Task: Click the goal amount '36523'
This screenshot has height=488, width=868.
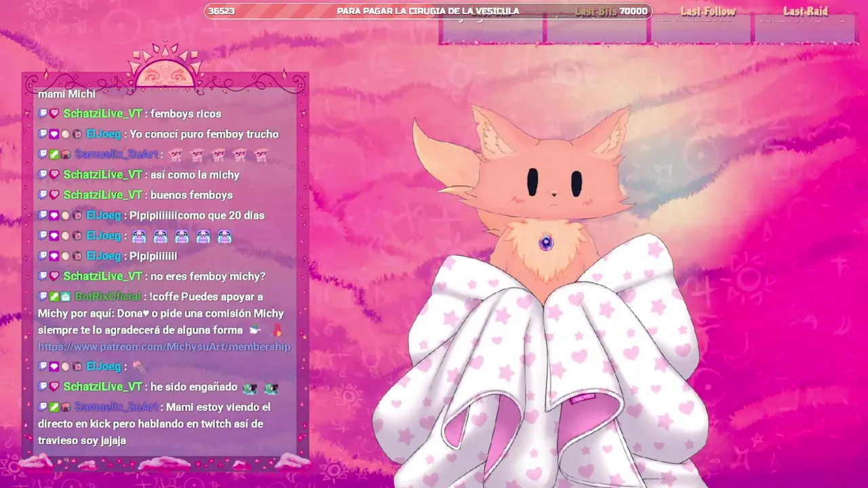Action: (x=221, y=11)
